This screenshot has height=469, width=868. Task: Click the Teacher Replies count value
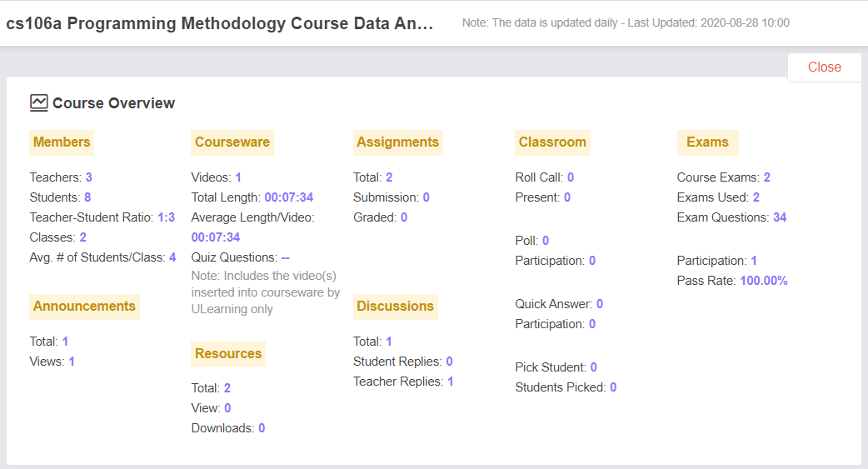[x=451, y=382]
